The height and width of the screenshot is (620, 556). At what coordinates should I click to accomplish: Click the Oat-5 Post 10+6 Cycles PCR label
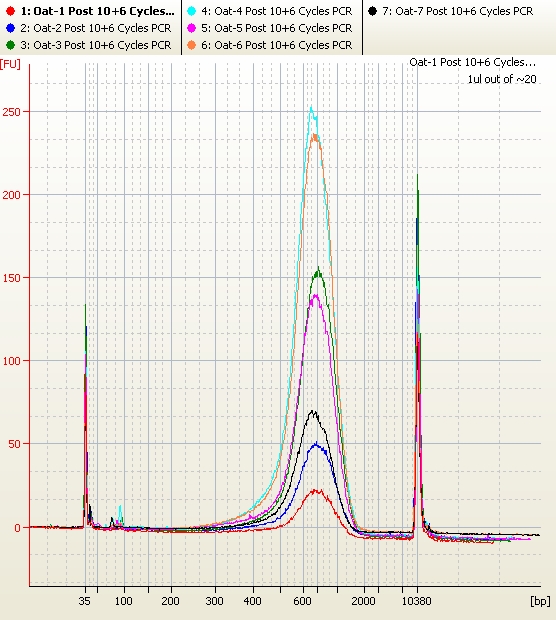[x=276, y=28]
